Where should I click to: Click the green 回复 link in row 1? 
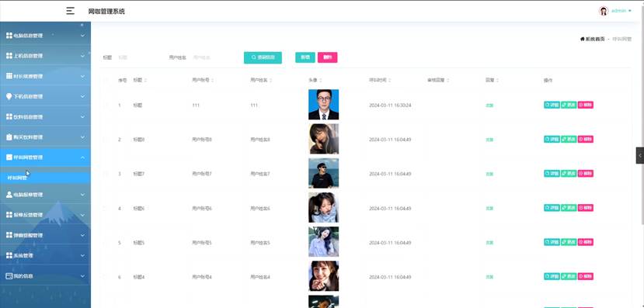pos(489,106)
